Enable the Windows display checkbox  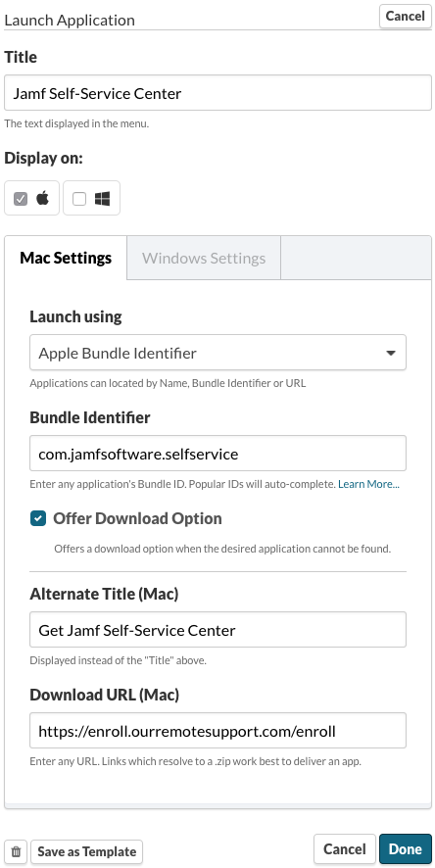(79, 198)
